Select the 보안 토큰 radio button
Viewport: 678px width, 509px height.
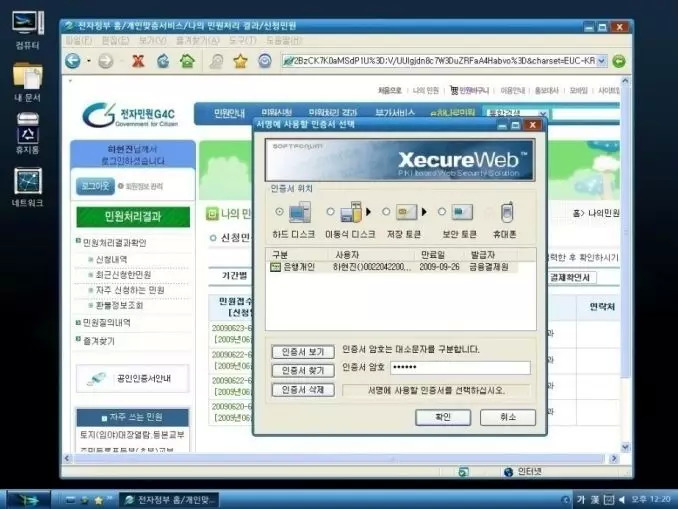click(441, 211)
